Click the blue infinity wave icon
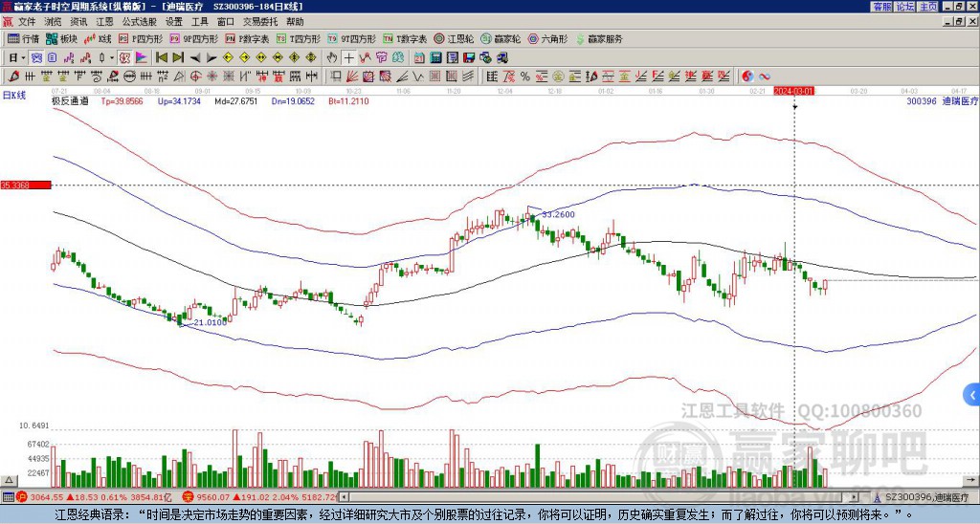 point(765,76)
